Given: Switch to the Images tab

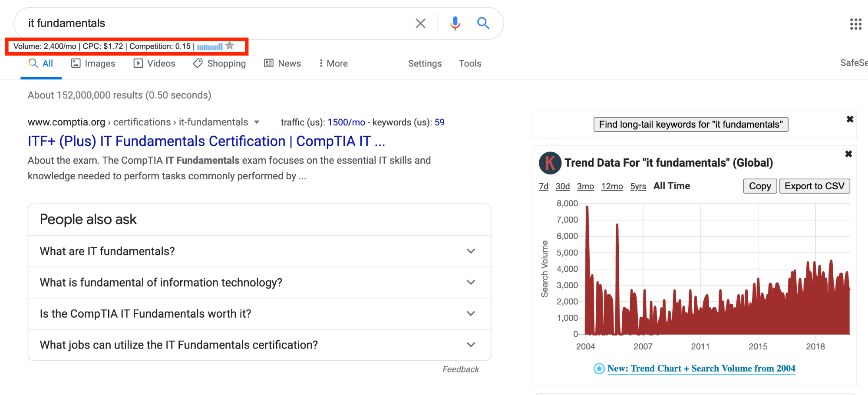Looking at the screenshot, I should pos(93,63).
